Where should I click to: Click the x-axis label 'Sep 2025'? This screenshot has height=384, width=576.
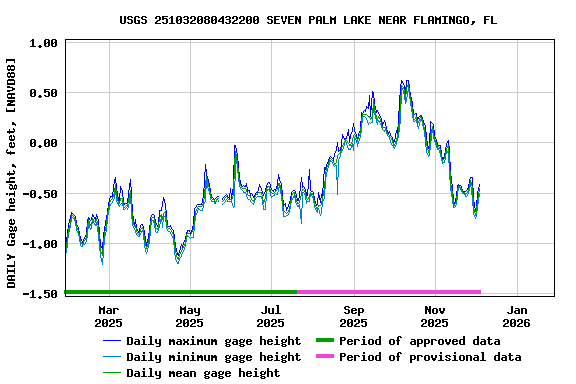[353, 317]
